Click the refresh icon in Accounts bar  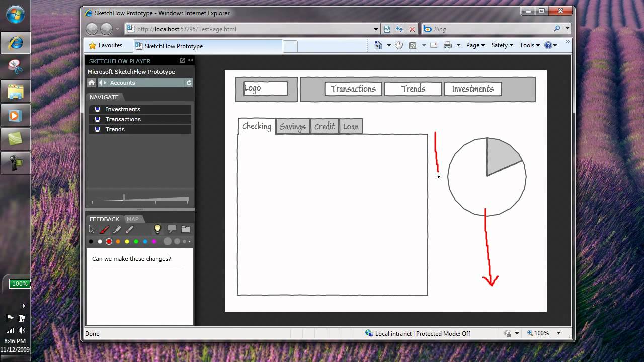pyautogui.click(x=189, y=83)
